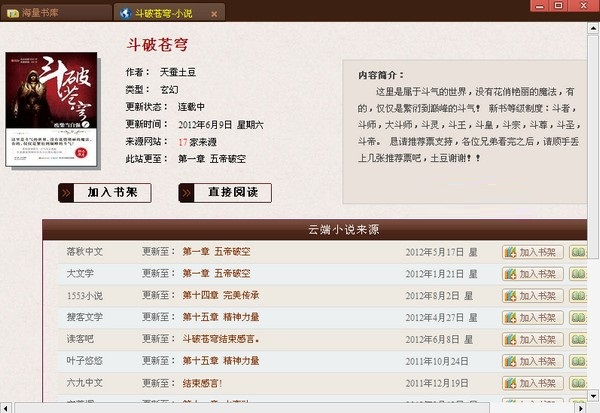This screenshot has height=413, width=600.
Task: Select source name 1553小说
Action: 85,295
